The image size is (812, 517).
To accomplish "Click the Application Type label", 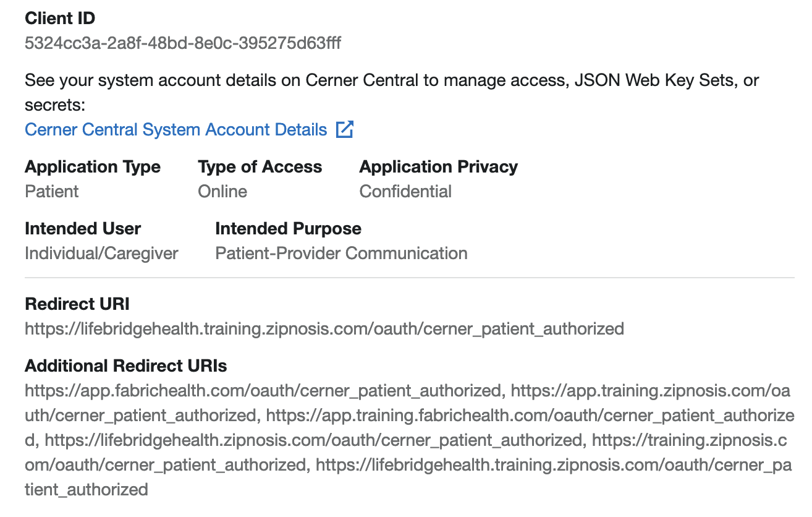I will [93, 167].
